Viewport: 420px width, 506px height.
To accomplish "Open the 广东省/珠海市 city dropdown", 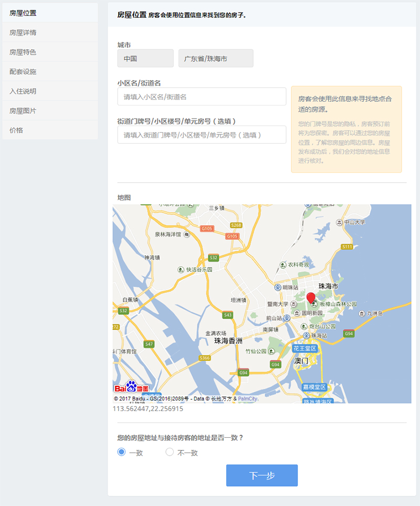I will point(216,58).
